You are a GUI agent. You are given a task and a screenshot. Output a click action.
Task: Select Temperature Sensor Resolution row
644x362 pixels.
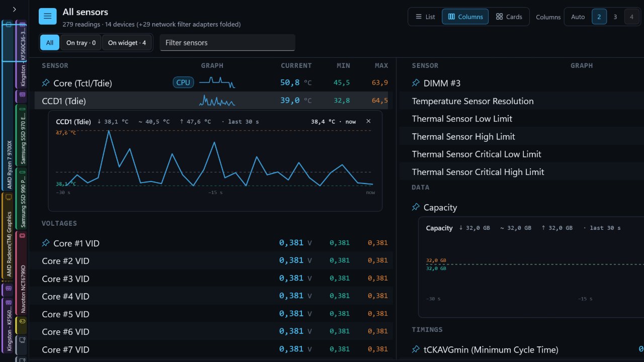click(x=522, y=101)
